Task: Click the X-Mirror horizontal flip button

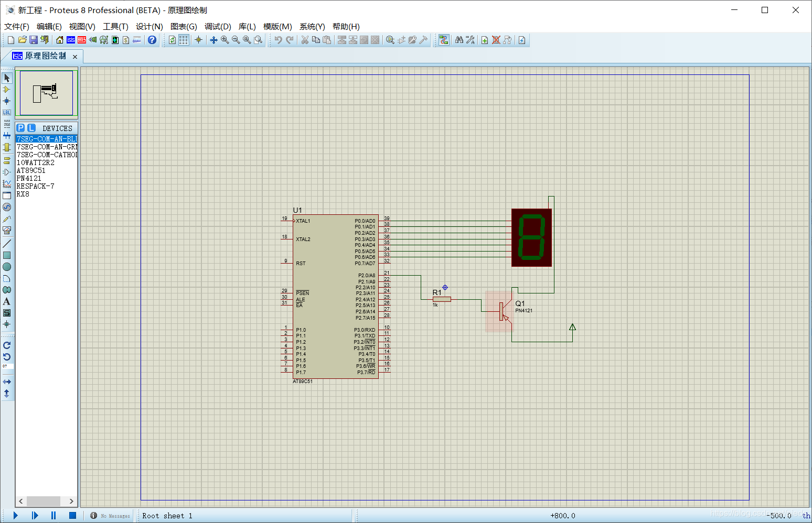Action: tap(7, 382)
